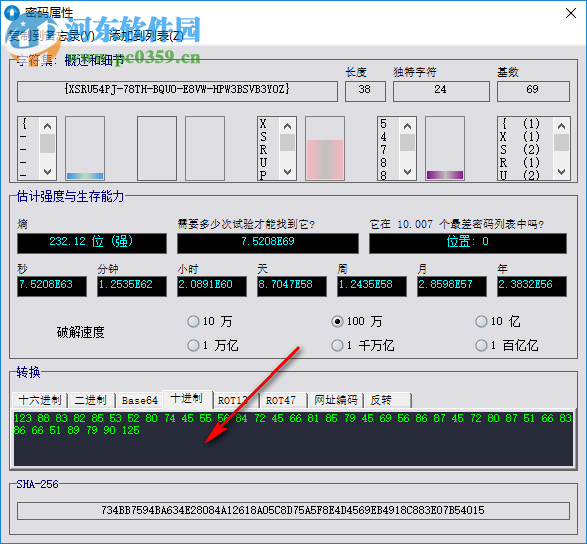Click the purple digits proportion bar
Screen dimensions: 587x544
coord(445,175)
